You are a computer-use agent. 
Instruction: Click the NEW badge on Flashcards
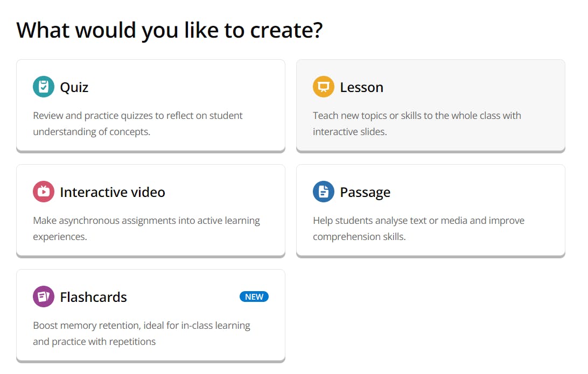tap(254, 297)
